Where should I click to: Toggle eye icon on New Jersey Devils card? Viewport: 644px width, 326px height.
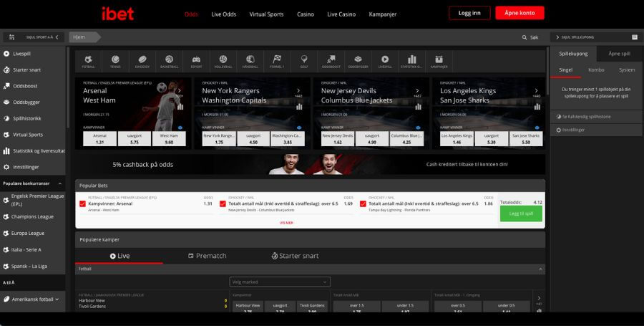pos(418,128)
